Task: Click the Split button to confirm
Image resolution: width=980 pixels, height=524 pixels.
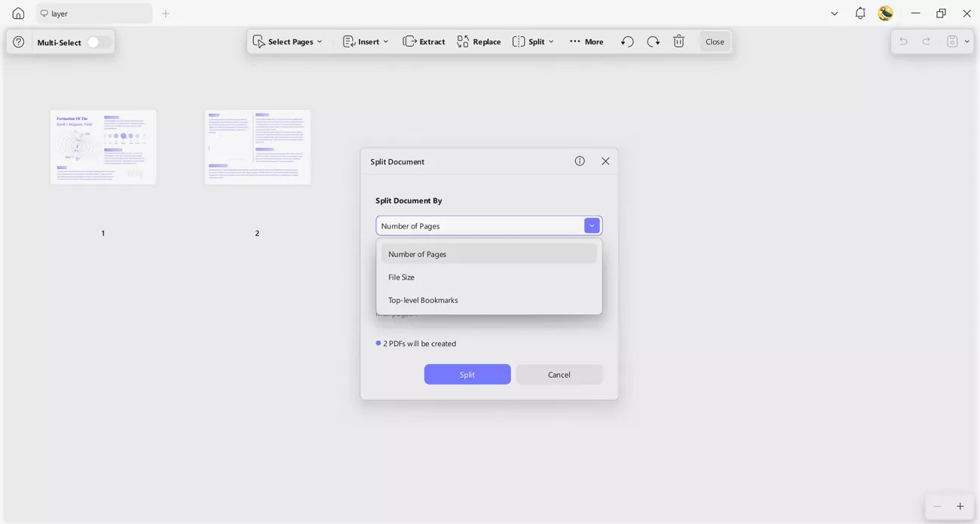Action: [x=467, y=374]
